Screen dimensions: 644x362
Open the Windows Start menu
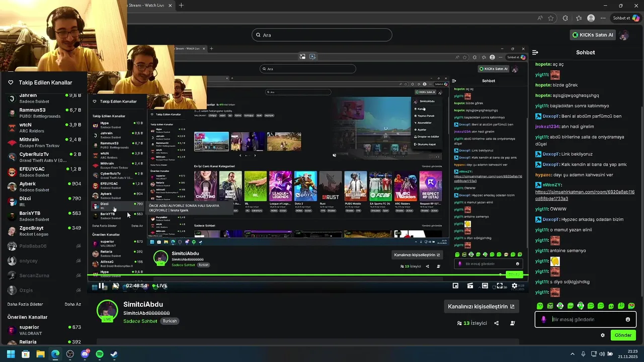click(x=11, y=354)
